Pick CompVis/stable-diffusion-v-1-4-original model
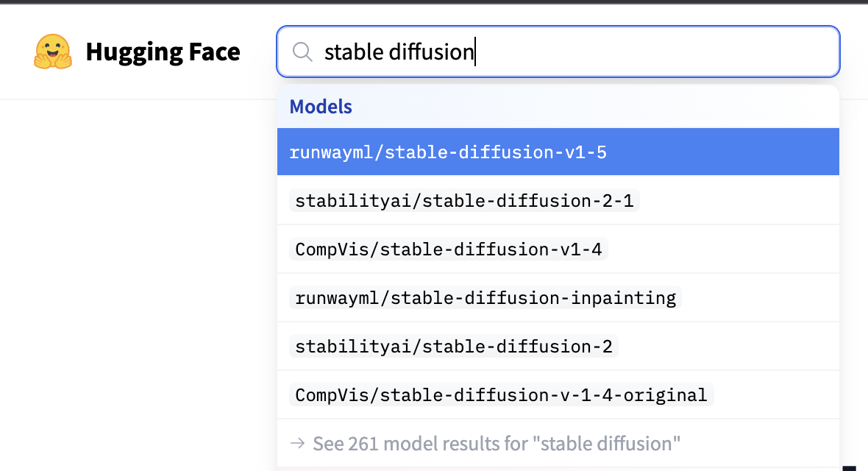 501,395
